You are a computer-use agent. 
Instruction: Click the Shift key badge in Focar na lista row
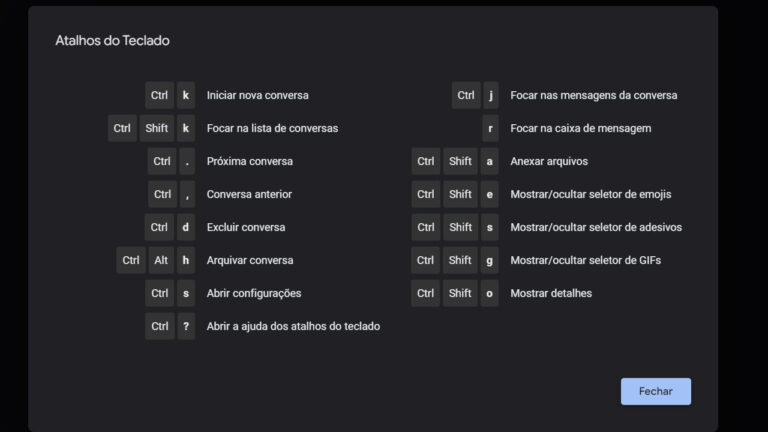pos(157,128)
